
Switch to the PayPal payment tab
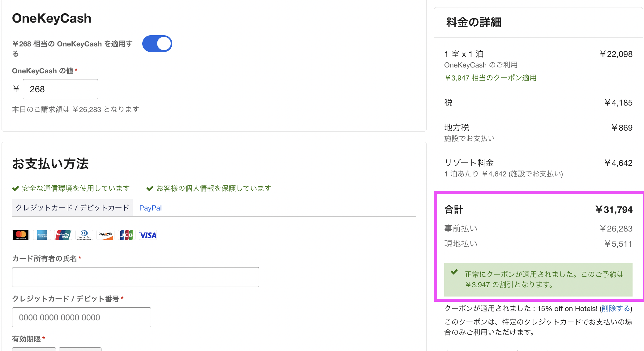coord(150,208)
